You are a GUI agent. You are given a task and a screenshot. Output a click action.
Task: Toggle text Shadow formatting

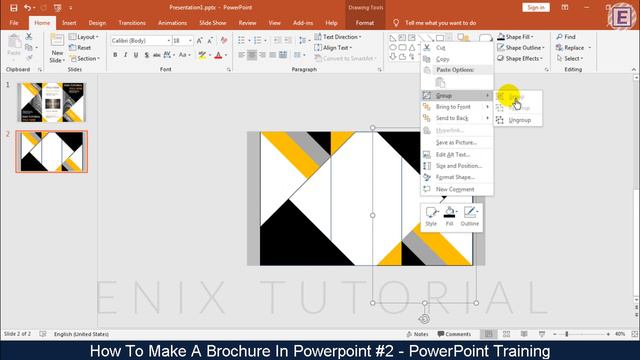tap(146, 55)
